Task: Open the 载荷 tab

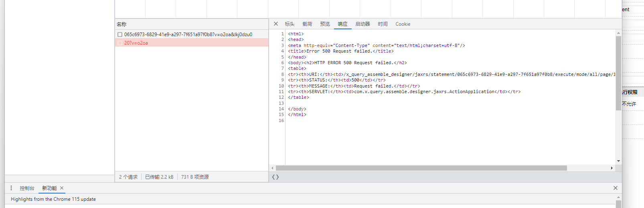Action: coord(307,24)
